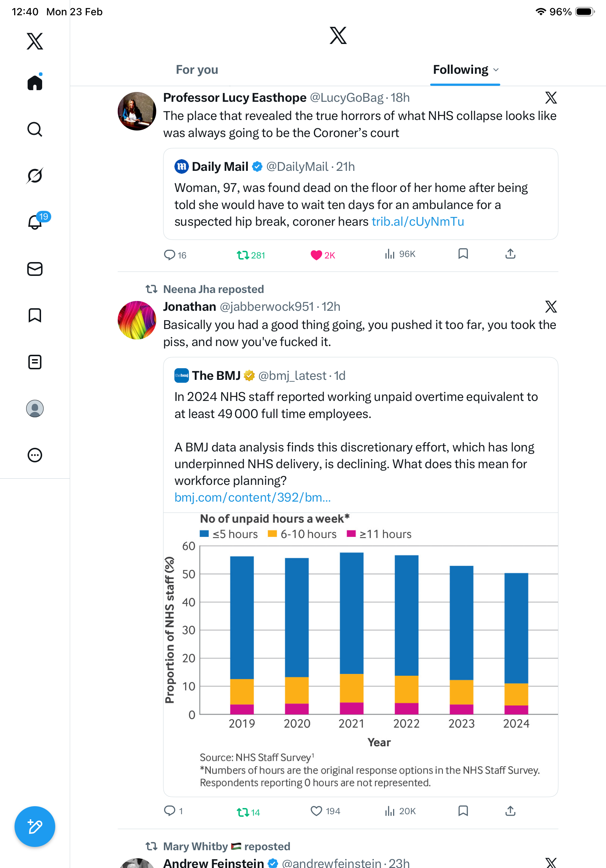Open the Search icon in sidebar

pyautogui.click(x=35, y=129)
